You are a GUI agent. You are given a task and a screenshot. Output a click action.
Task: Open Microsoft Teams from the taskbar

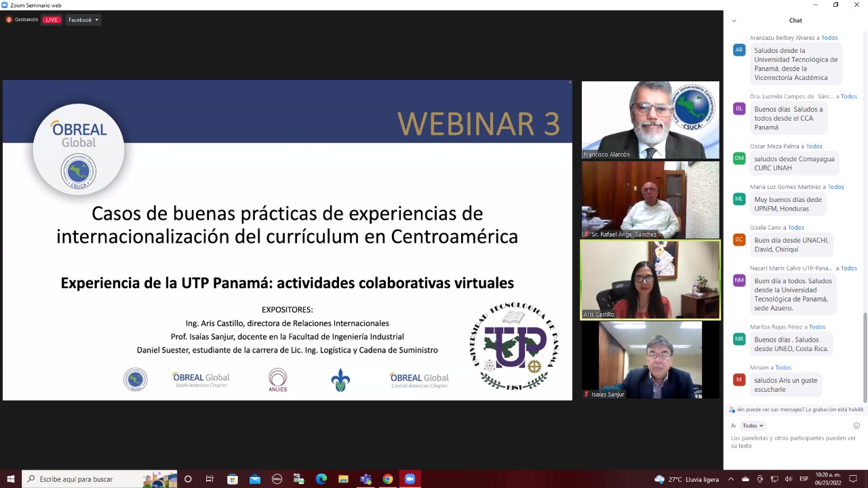coord(366,479)
